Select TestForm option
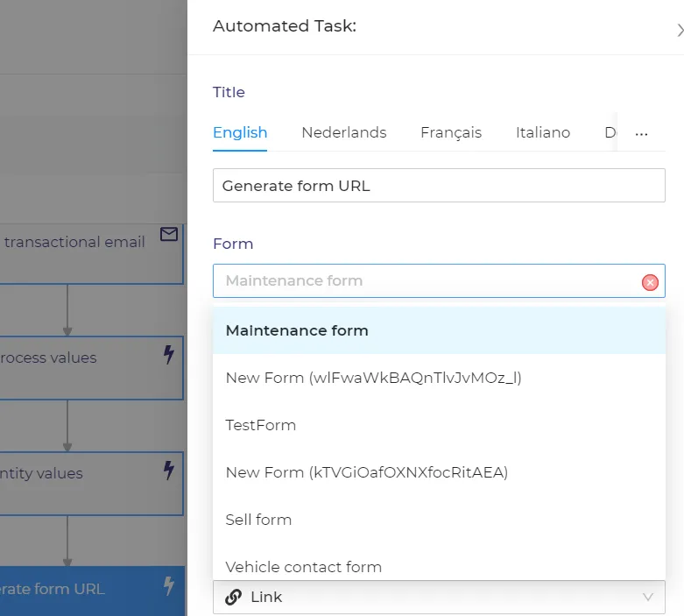Screen dimensions: 684x616 (x=439, y=425)
